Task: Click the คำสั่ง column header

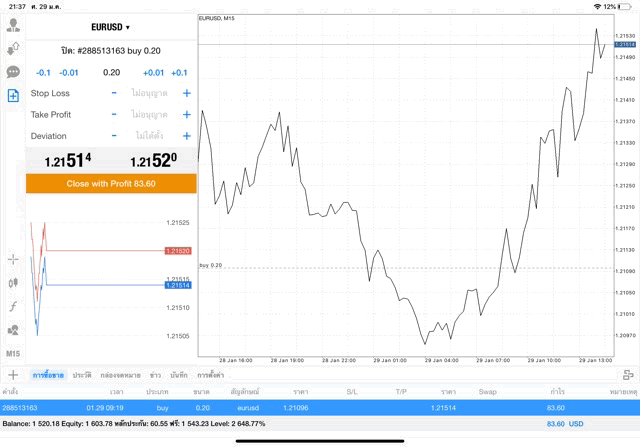Action: (x=10, y=391)
